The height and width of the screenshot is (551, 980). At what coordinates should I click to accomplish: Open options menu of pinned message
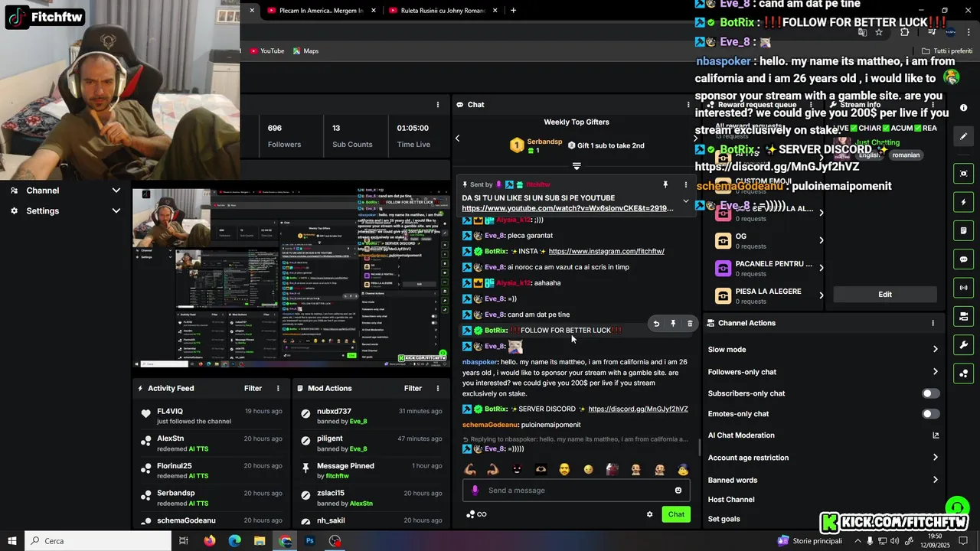click(685, 184)
